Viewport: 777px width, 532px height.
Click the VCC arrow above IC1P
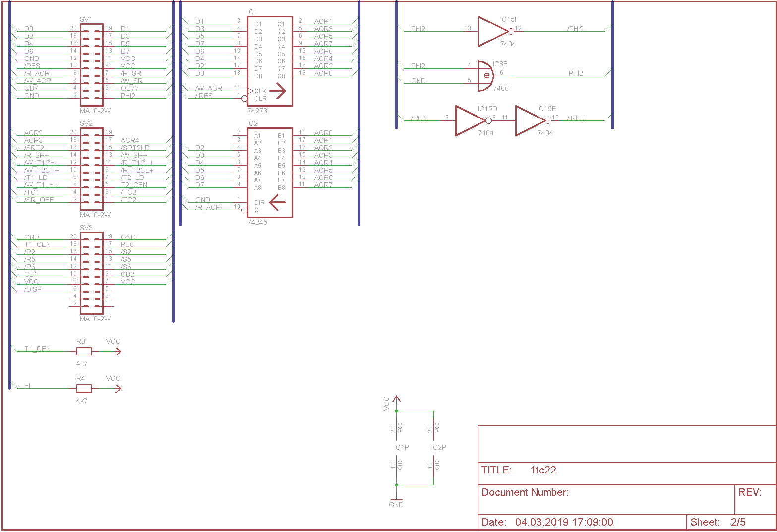(396, 400)
